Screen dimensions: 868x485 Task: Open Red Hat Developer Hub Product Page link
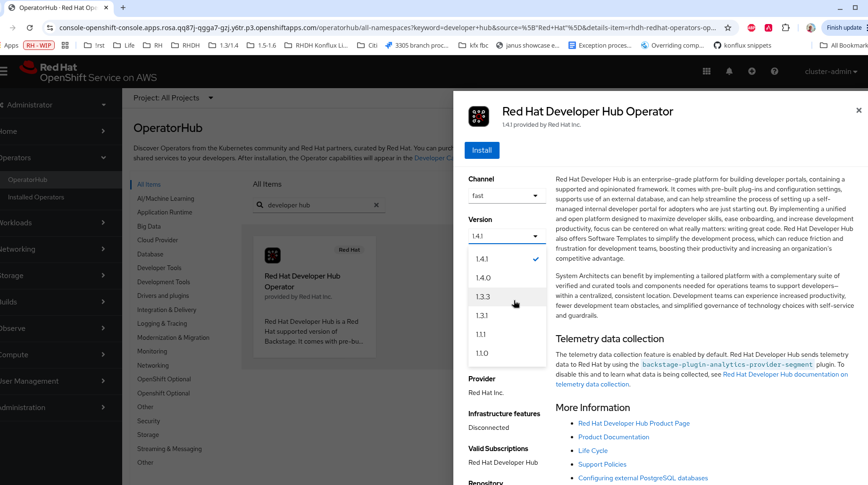coord(634,423)
